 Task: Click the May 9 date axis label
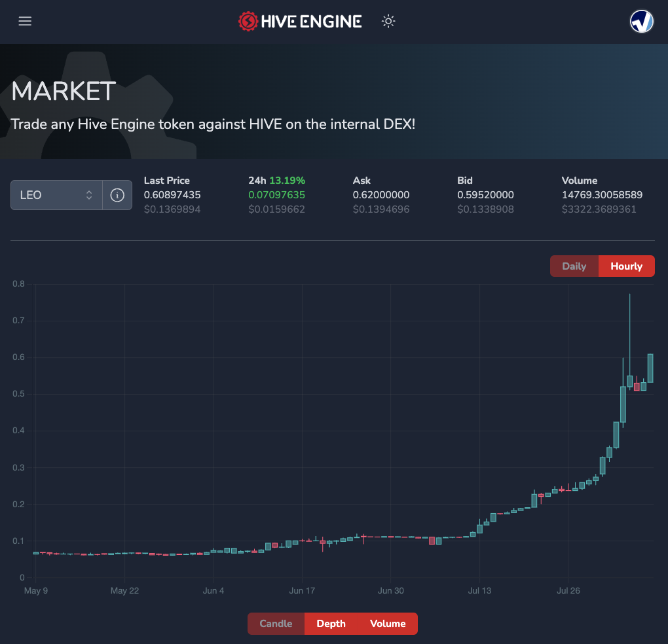pos(36,591)
